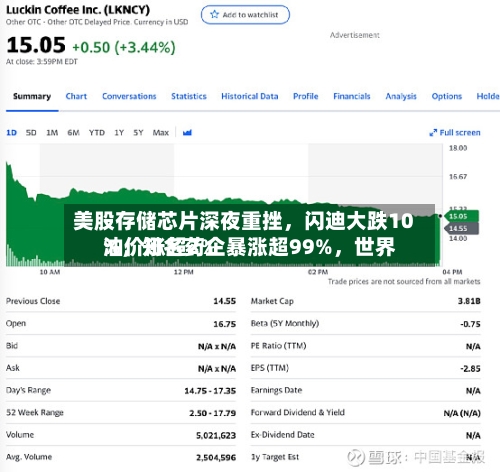
Task: Select the 5D chart range
Action: [31, 133]
